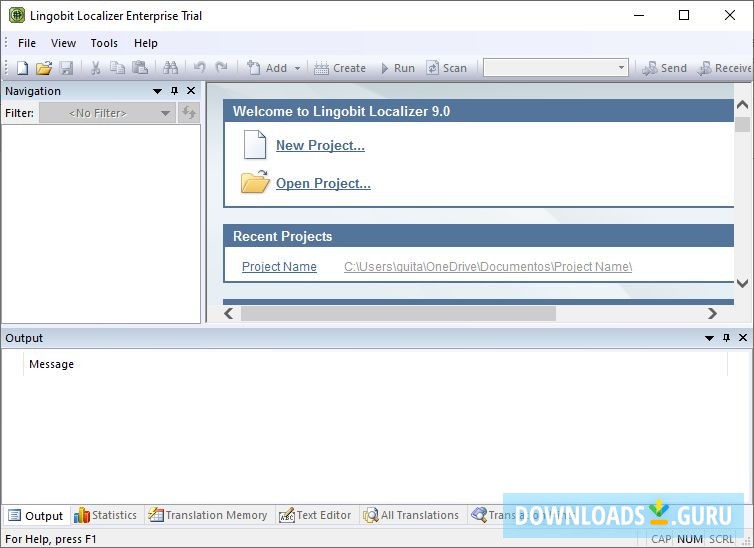754x548 pixels.
Task: Maximize the Lingobit Localizer window
Action: tap(684, 15)
